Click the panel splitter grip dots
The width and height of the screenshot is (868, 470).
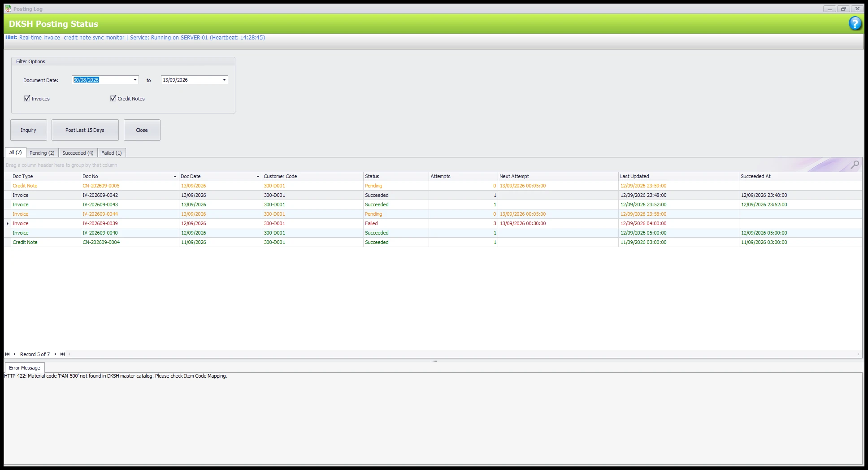pos(434,361)
